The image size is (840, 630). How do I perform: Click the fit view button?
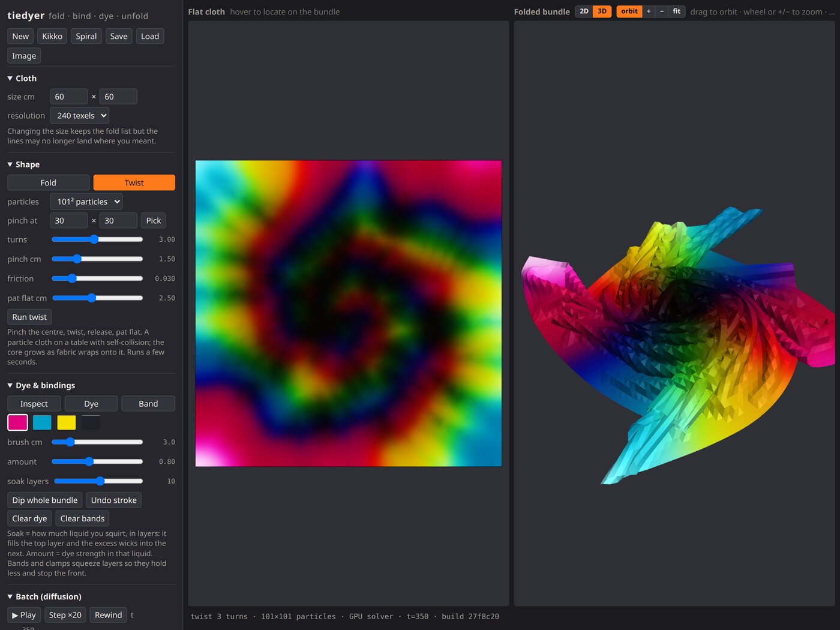(x=677, y=11)
